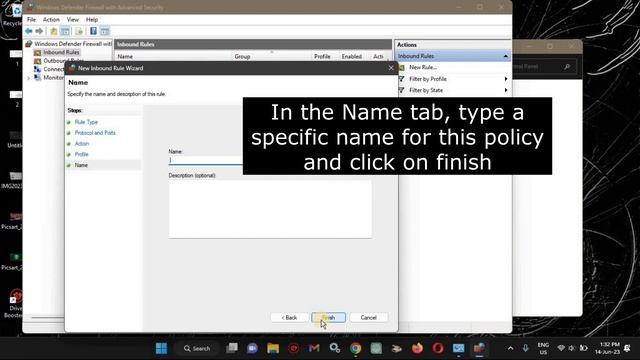Viewport: 640px width, 360px height.
Task: Open the clock and date in the taskbar
Action: (x=607, y=348)
